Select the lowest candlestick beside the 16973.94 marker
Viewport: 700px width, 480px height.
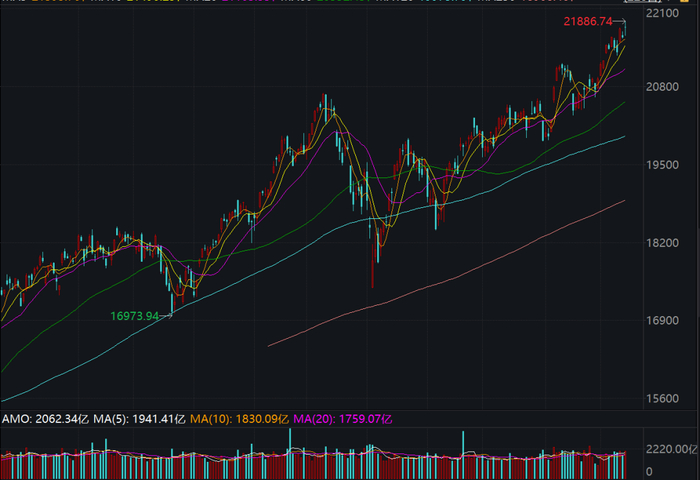[172, 304]
